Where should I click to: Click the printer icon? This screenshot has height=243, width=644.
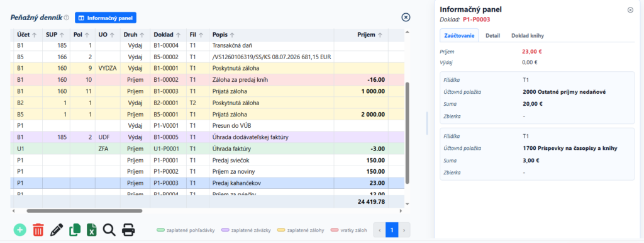tap(128, 229)
